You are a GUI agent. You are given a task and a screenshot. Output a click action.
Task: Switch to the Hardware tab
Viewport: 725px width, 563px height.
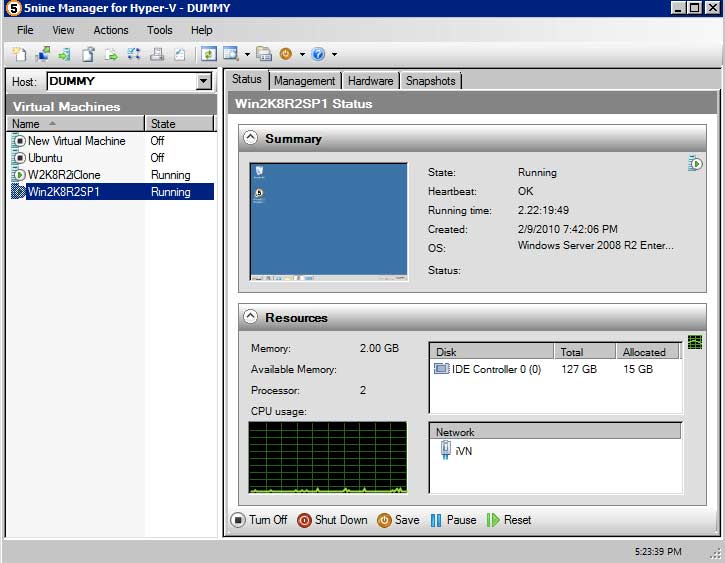(371, 81)
